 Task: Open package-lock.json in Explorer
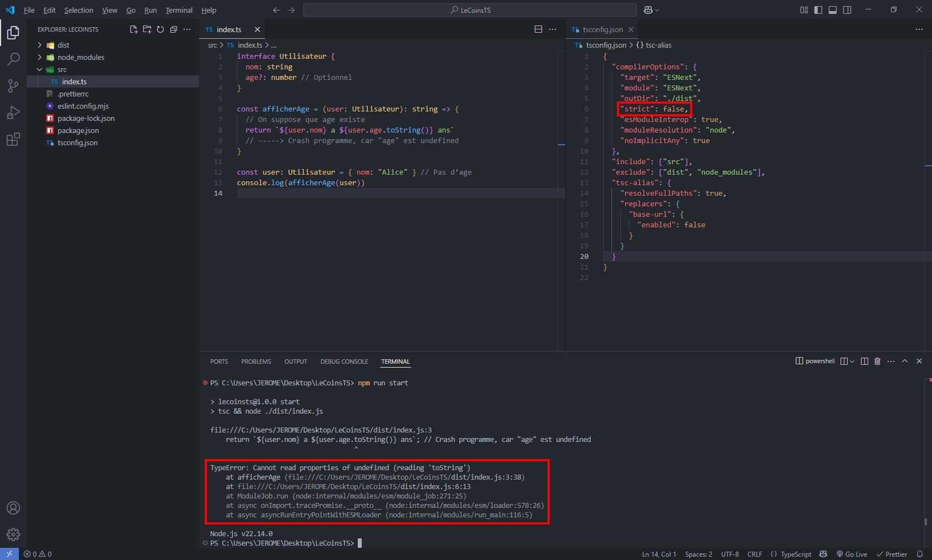coord(86,118)
